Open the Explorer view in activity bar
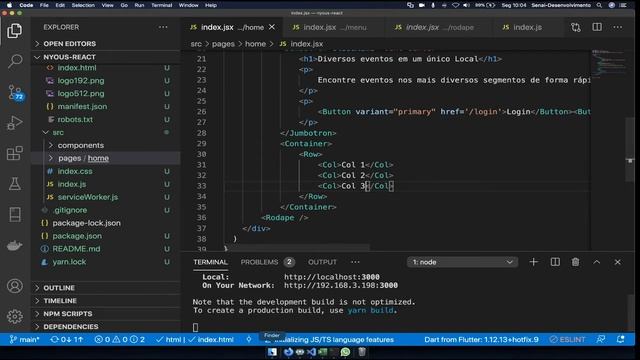 (15, 31)
